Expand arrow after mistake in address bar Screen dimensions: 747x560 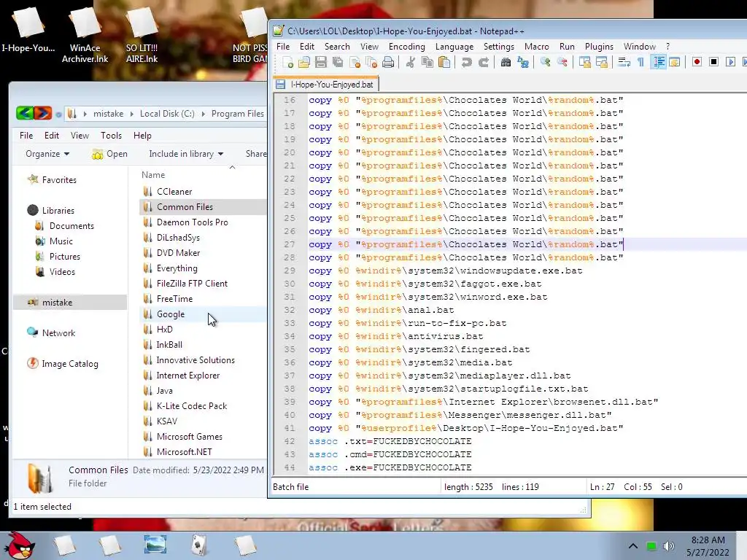(132, 114)
